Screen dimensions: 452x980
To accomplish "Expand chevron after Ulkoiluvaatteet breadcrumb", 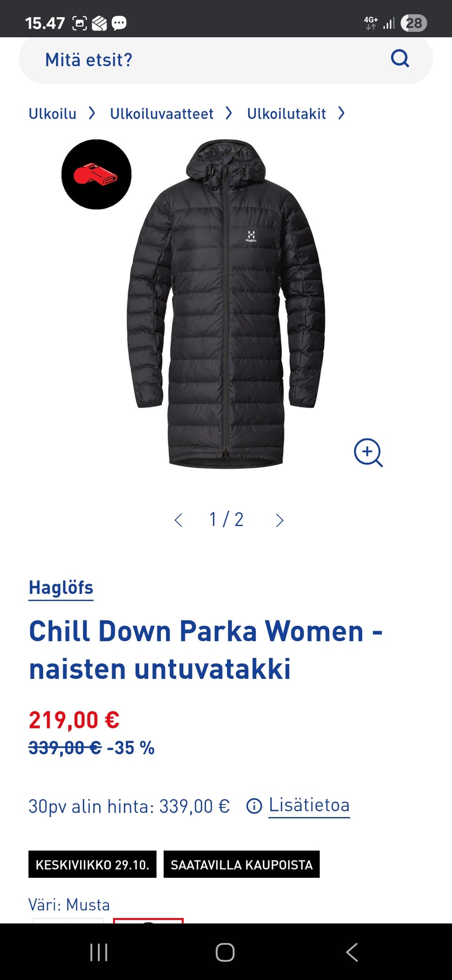I will tap(229, 113).
